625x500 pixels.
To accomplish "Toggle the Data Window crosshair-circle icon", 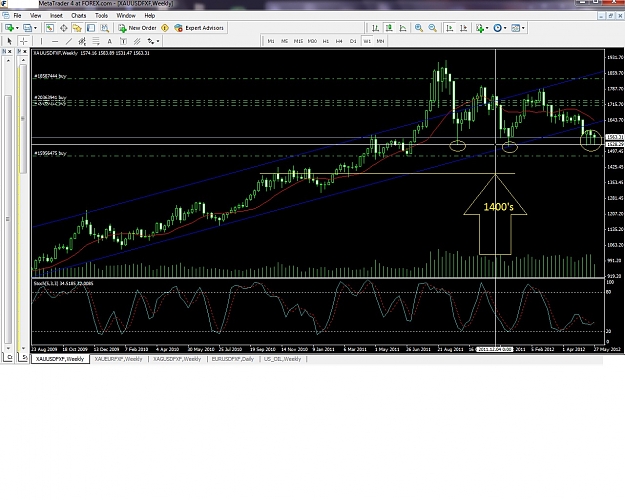I will 63,28.
